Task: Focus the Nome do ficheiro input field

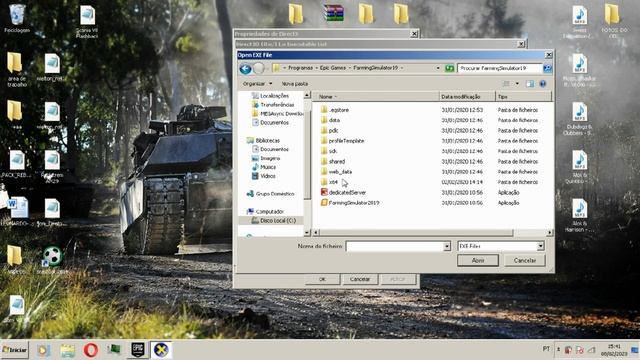Action: 395,246
